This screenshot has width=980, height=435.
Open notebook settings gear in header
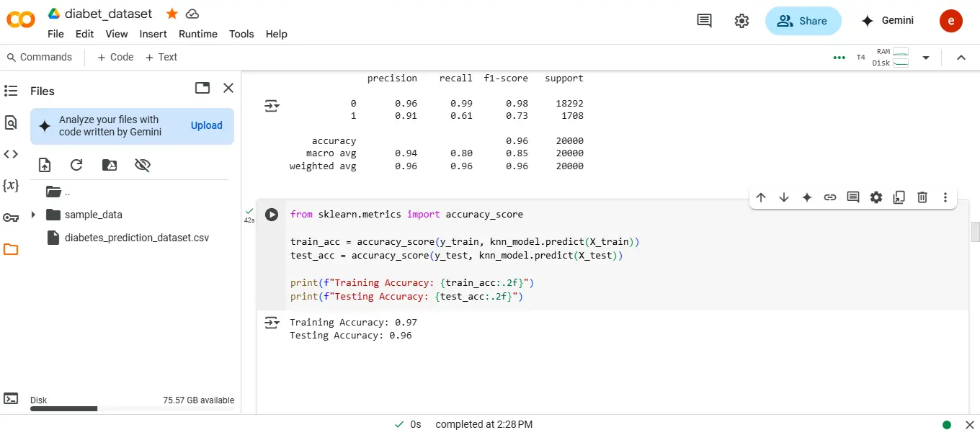tap(741, 21)
